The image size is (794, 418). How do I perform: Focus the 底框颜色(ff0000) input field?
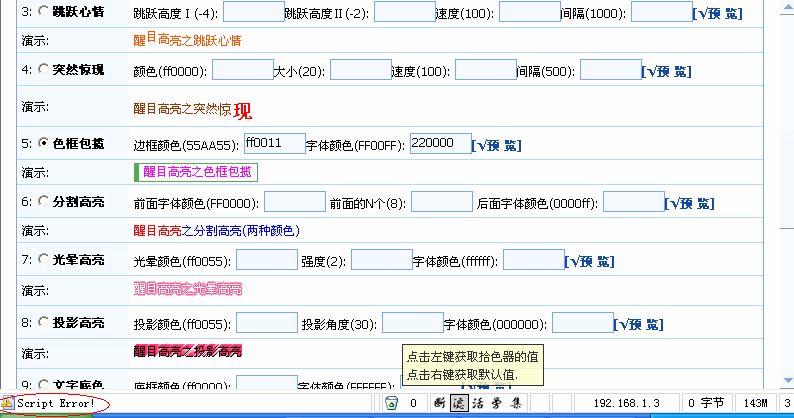pos(267,383)
